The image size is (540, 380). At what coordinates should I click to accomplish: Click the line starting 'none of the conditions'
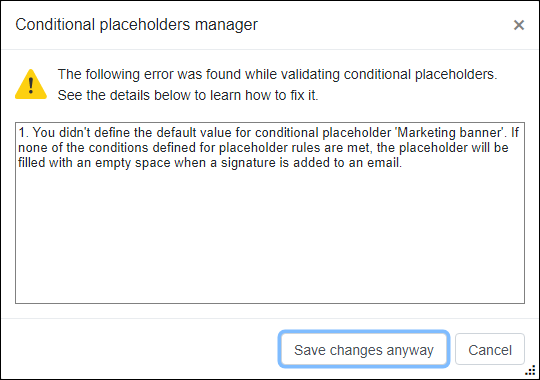pyautogui.click(x=263, y=148)
